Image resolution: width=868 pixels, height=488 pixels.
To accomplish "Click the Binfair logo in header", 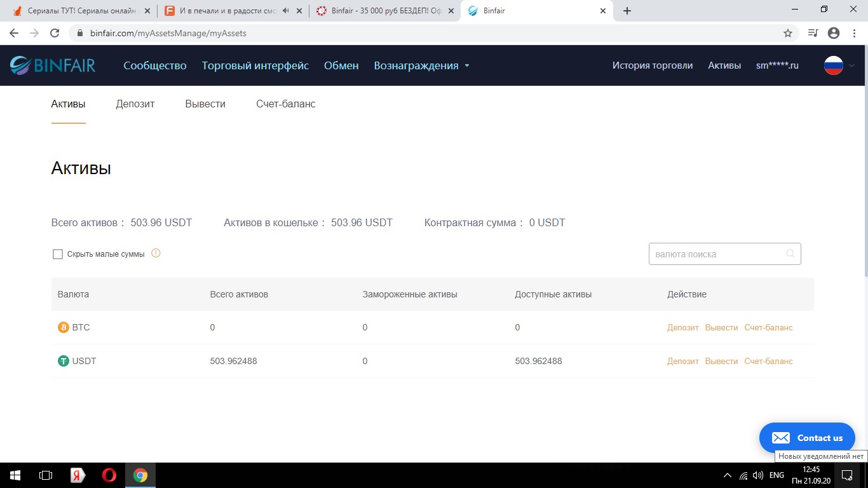I will 53,65.
